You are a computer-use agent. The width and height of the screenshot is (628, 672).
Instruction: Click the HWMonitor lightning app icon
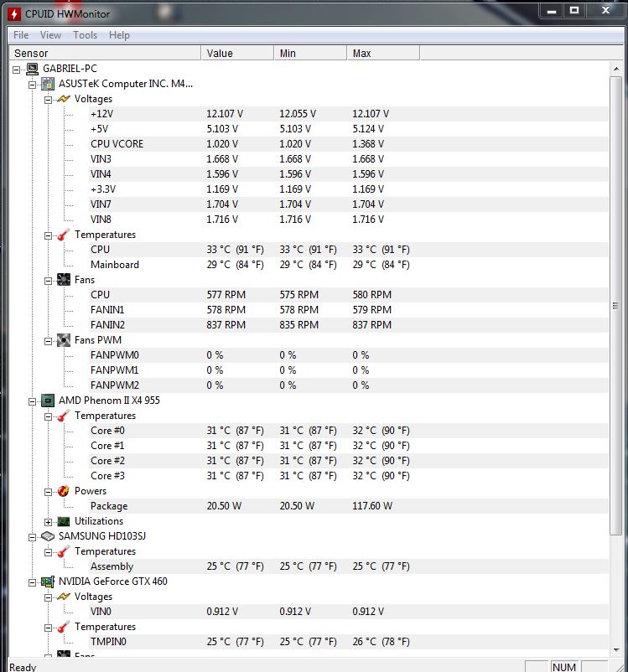pyautogui.click(x=13, y=14)
